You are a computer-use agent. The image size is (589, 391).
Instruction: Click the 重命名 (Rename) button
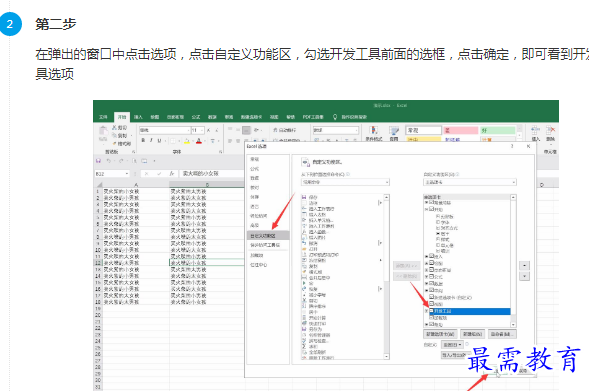(x=502, y=334)
